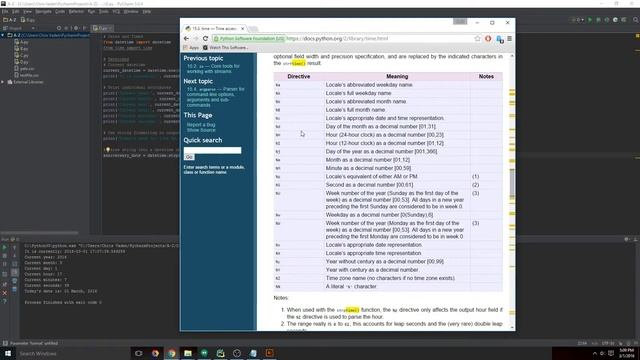Select the F.py editor tab

(102, 28)
